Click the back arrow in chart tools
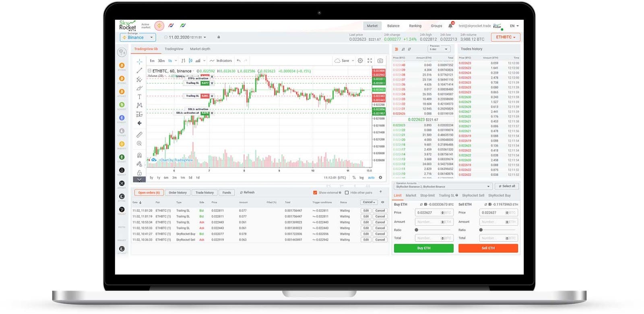 pyautogui.click(x=139, y=123)
